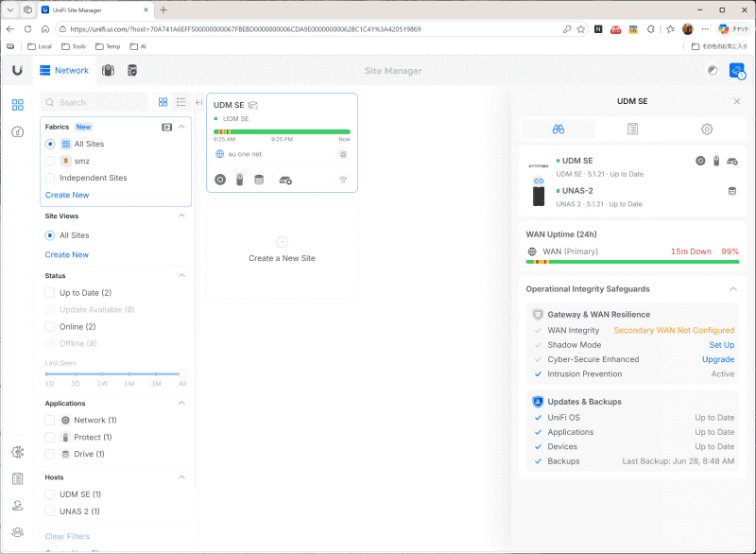This screenshot has width=756, height=554.
Task: Click Create a New Site card
Action: (x=282, y=250)
